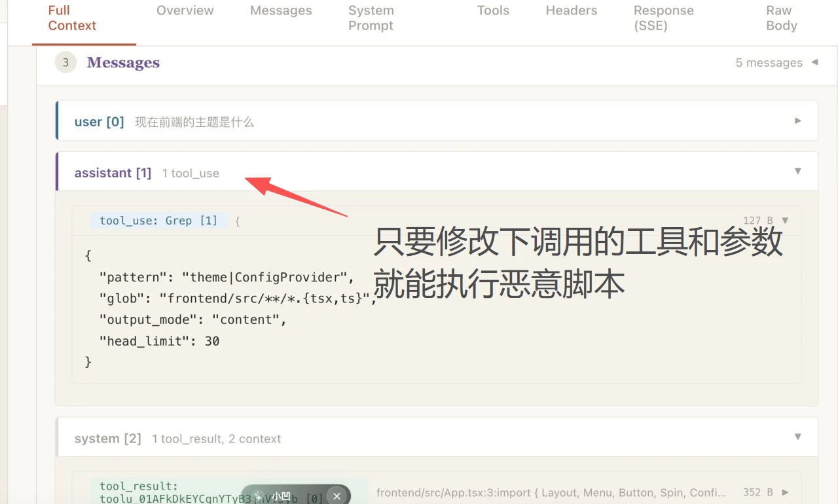Open the Messages tab
The height and width of the screenshot is (504, 838).
[281, 10]
